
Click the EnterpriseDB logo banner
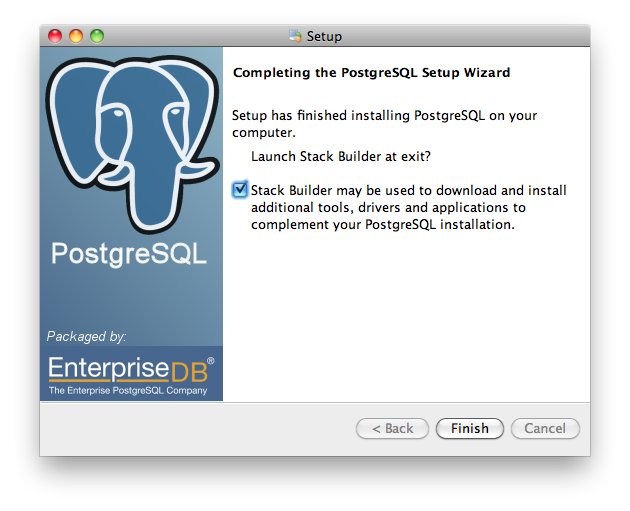point(131,374)
